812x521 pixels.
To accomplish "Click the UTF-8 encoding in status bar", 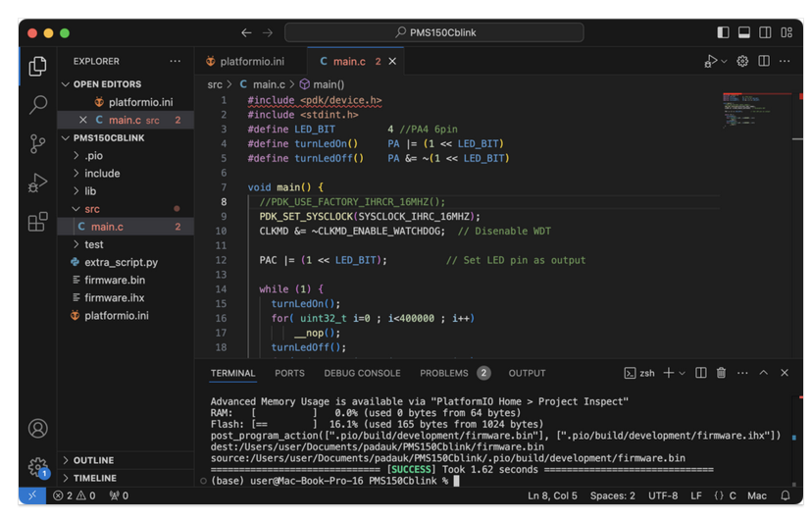I will (662, 495).
